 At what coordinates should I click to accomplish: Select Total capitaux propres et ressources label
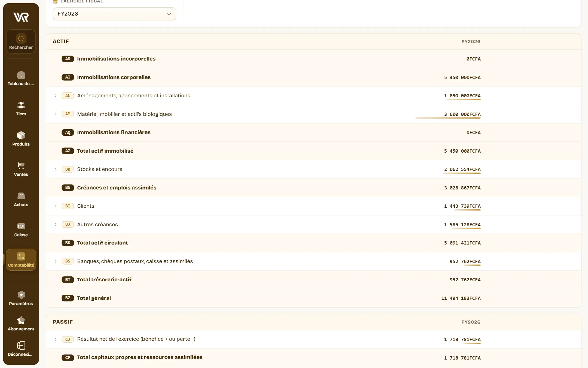[140, 357]
